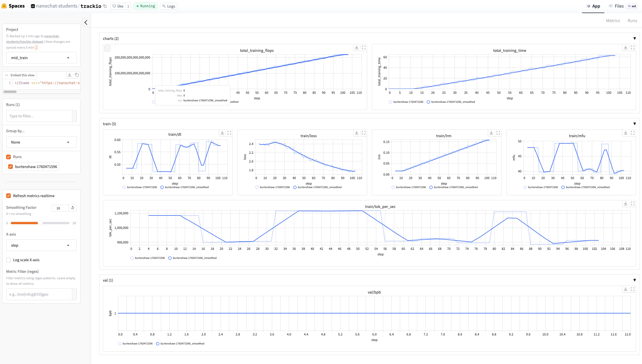The height and width of the screenshot is (364, 642).
Task: Fullscreen the total_training_time chart
Action: coord(633,47)
